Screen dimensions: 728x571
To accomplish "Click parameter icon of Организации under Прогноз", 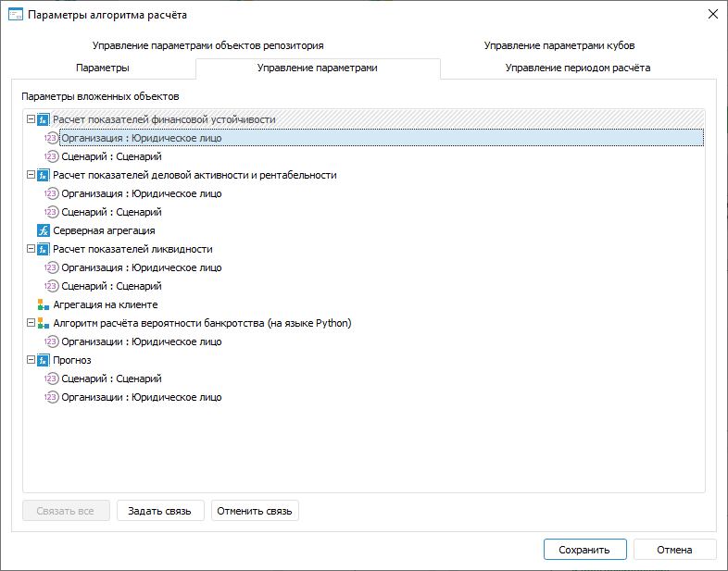I will [x=52, y=397].
